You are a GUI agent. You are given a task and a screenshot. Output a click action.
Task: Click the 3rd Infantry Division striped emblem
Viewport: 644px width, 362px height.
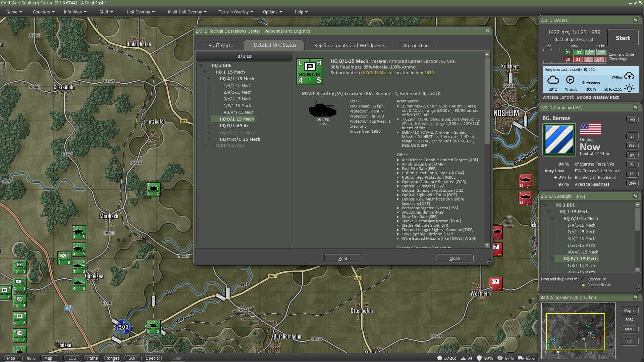point(559,139)
